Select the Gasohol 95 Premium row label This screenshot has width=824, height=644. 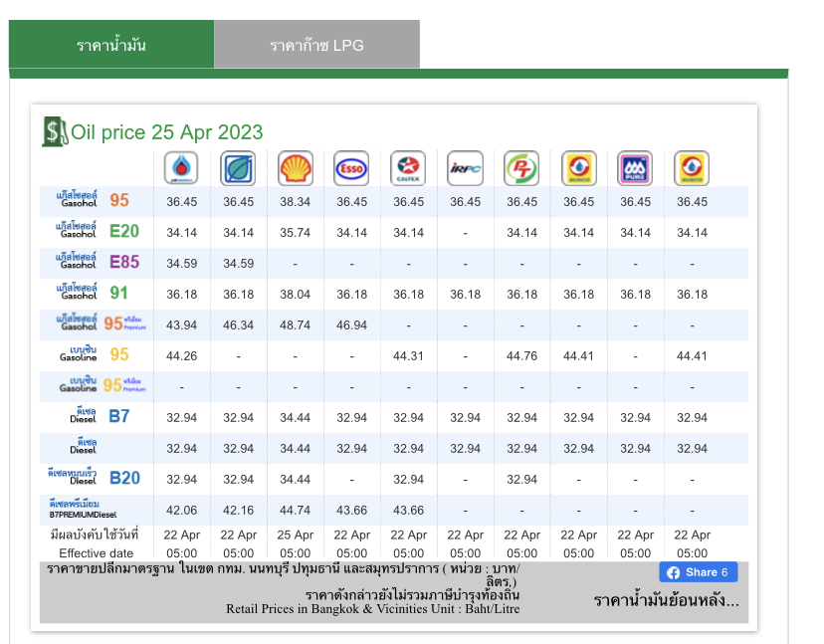(101, 322)
